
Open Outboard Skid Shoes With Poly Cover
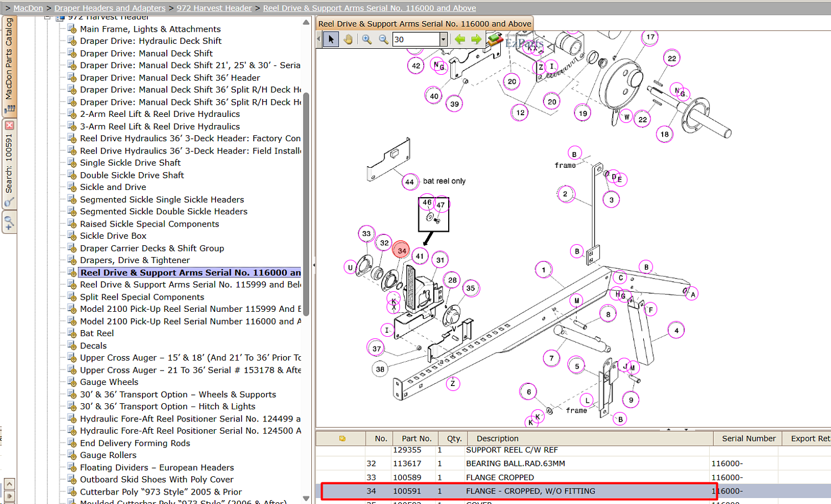coord(157,480)
